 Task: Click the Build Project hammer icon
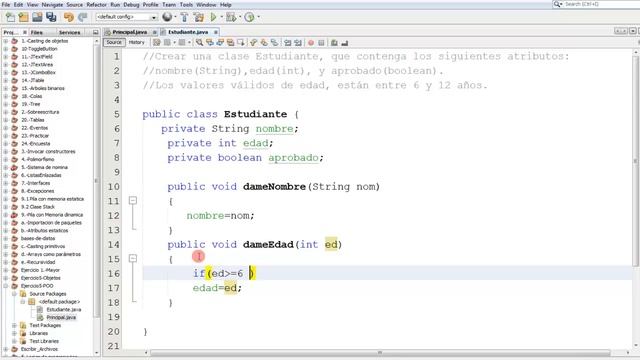click(184, 17)
